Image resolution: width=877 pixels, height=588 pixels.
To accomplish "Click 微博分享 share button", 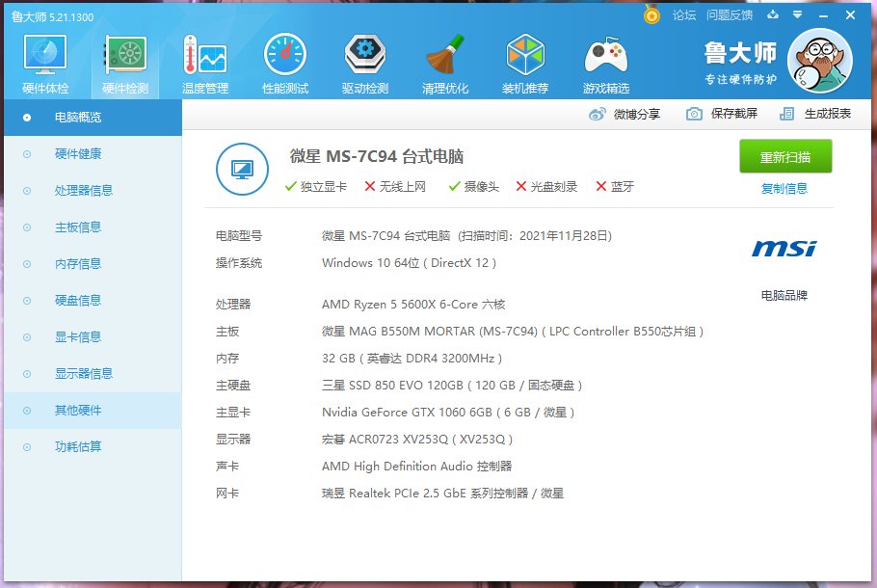I will click(x=625, y=114).
